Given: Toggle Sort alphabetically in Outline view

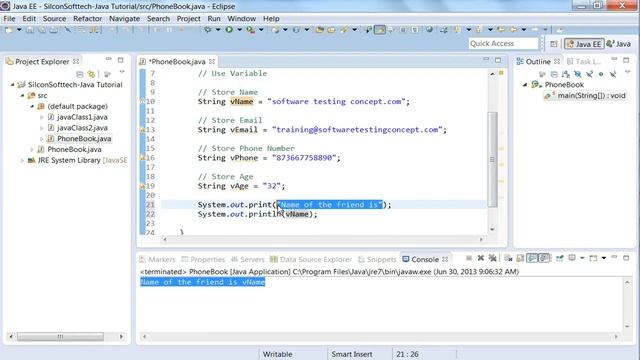Looking at the screenshot, I should coord(566,74).
